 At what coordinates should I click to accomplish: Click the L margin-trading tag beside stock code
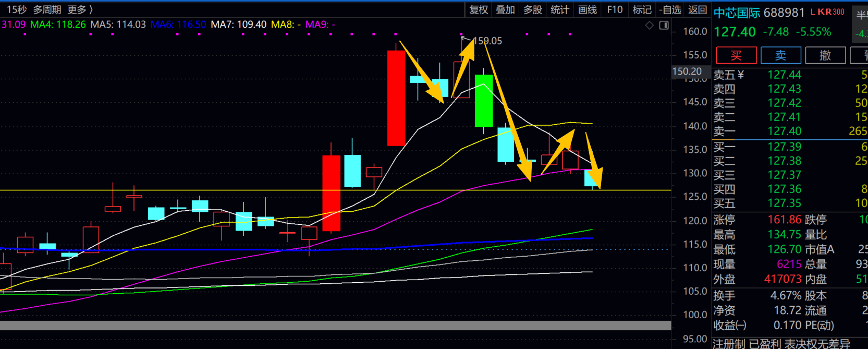click(x=813, y=12)
